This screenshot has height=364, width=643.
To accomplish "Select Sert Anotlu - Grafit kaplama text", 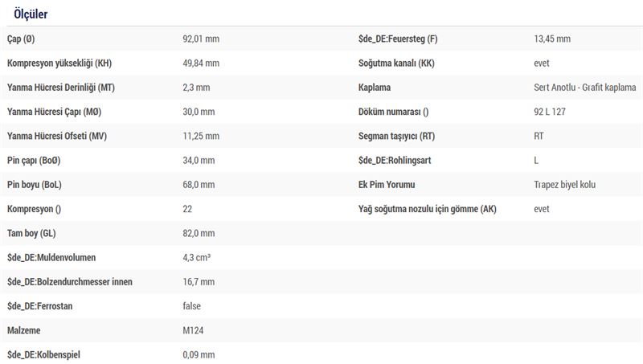I will pos(585,88).
